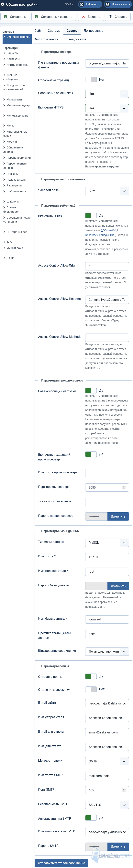The width and height of the screenshot is (133, 868).
Task: Toggle Включить исходящий прокси-сервер switch
Action: click(x=91, y=454)
